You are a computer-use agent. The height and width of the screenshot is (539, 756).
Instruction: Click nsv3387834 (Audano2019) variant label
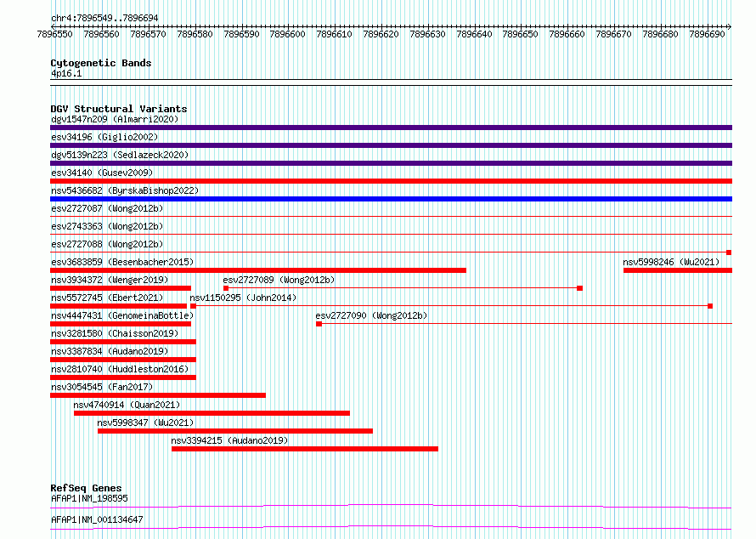pyautogui.click(x=110, y=351)
